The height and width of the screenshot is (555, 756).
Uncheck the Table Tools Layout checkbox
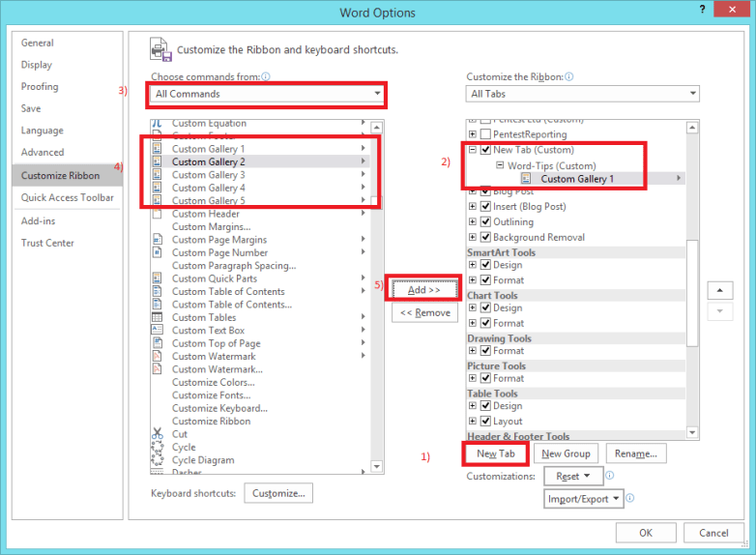tap(485, 421)
